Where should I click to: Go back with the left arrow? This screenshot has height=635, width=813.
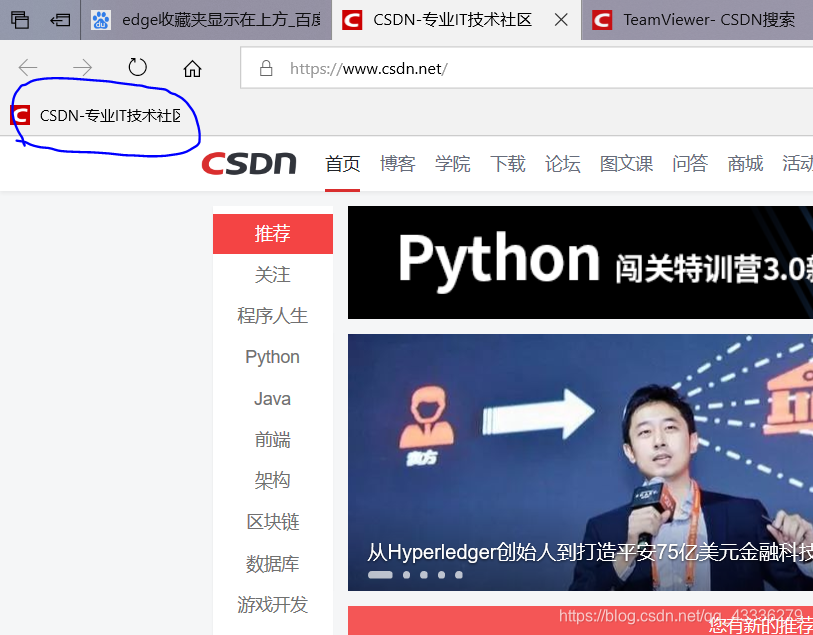pos(27,67)
